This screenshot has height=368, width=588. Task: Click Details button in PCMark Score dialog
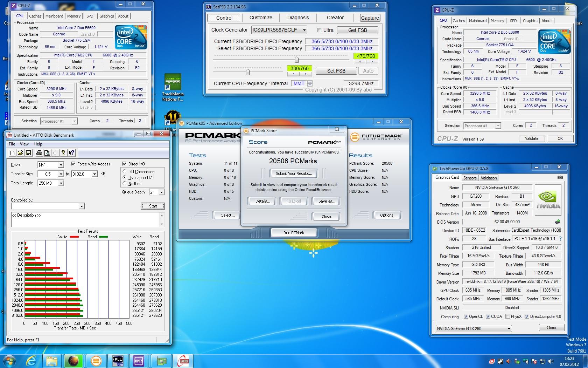pyautogui.click(x=262, y=201)
